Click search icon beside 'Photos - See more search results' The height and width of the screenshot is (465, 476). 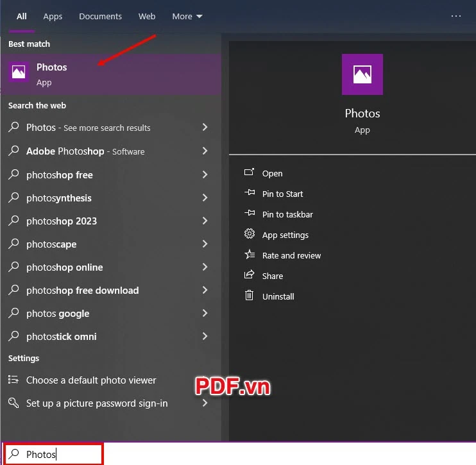13,127
